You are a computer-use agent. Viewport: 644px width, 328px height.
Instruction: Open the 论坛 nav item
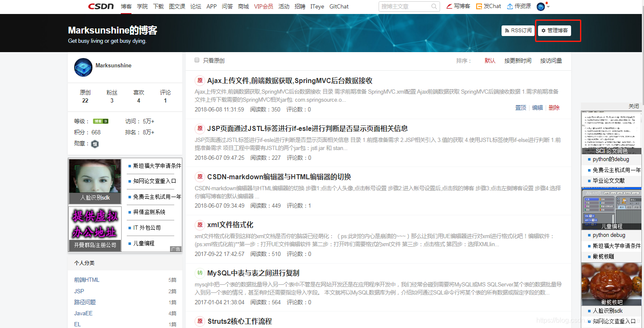(x=196, y=6)
